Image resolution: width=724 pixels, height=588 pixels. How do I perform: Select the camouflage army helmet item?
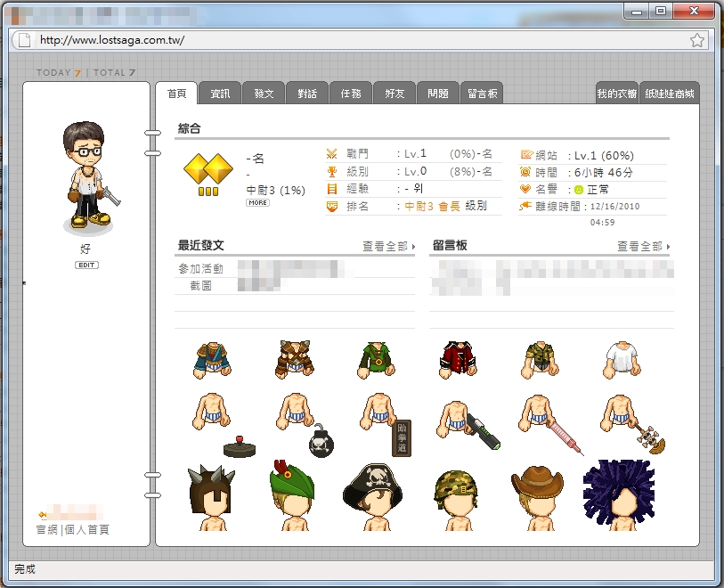[456, 494]
